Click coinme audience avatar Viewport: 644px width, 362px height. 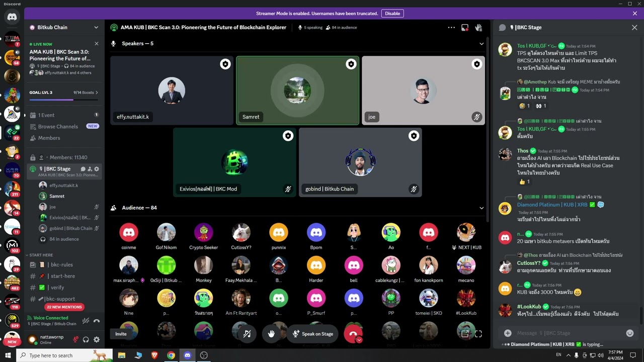pos(128,232)
